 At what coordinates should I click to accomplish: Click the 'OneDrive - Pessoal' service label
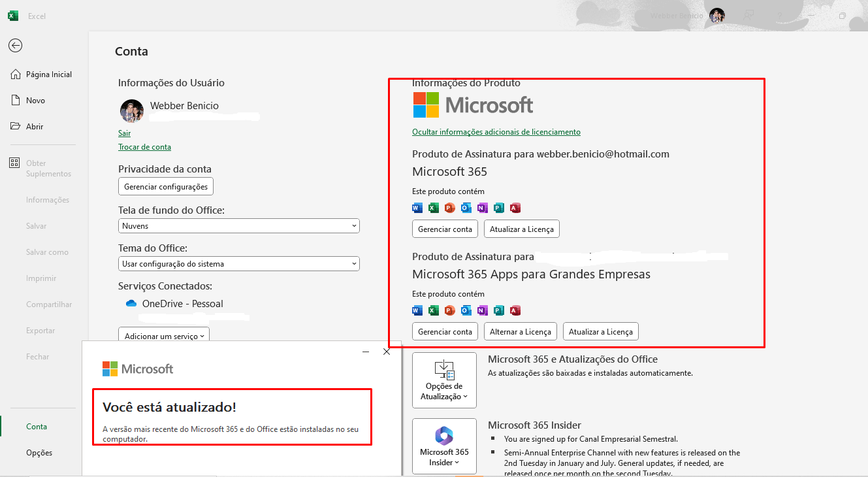[x=183, y=304]
